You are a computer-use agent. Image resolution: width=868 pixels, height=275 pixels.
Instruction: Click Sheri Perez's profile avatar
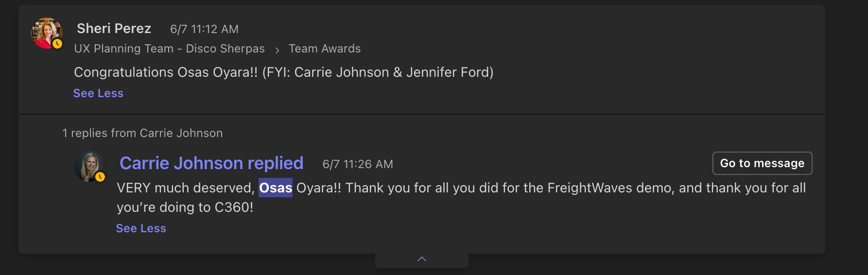point(46,32)
